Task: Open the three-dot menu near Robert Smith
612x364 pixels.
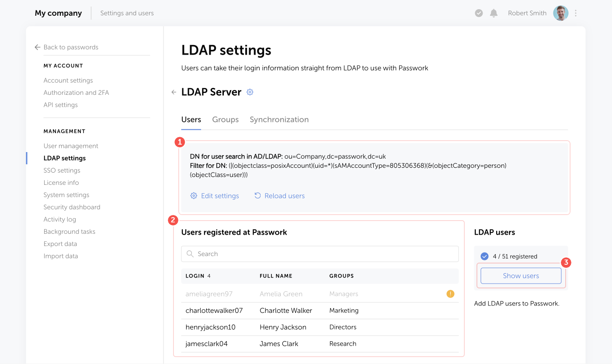Action: pos(576,13)
